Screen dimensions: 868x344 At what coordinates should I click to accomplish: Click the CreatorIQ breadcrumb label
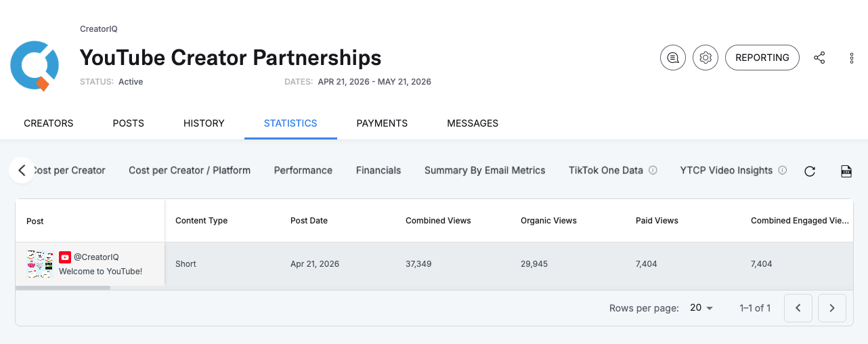pos(99,29)
